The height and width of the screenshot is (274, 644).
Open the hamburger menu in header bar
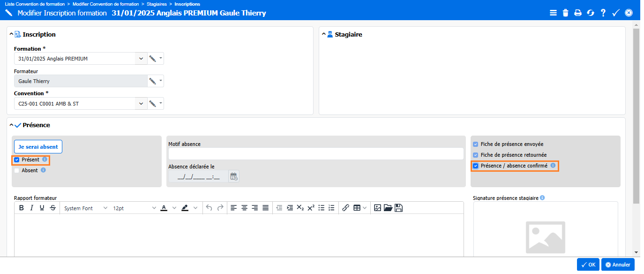coord(553,13)
